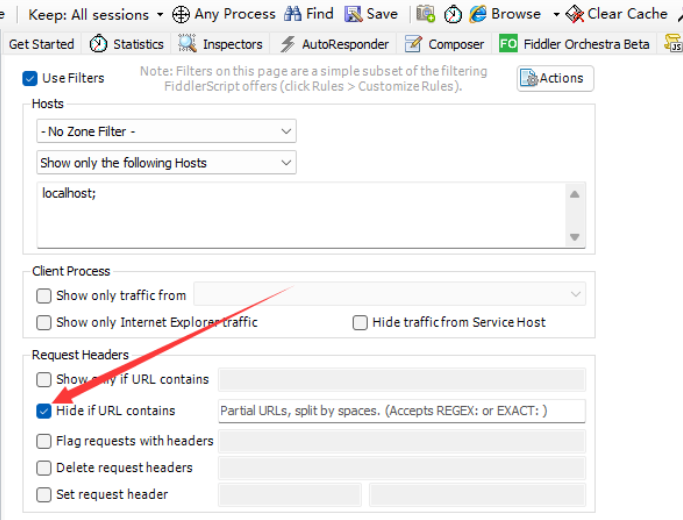Click the Find binoculars icon

coord(292,14)
